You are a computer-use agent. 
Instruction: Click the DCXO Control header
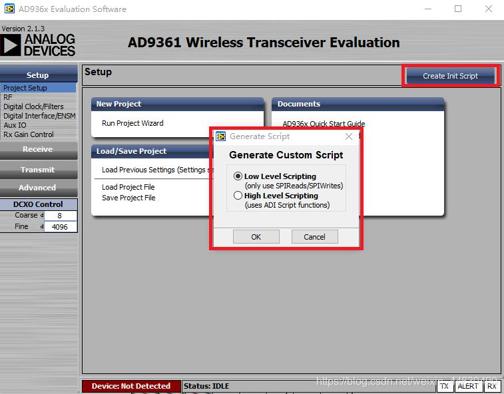38,204
